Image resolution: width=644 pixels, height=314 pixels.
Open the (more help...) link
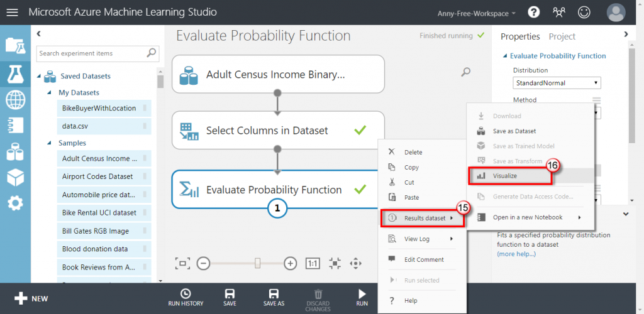pos(516,254)
